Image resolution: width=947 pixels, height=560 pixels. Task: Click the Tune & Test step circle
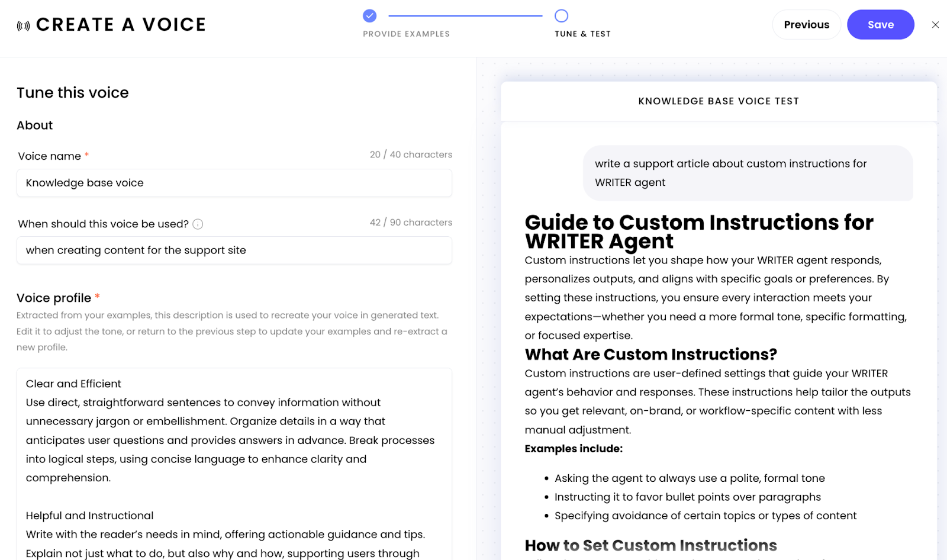[562, 16]
